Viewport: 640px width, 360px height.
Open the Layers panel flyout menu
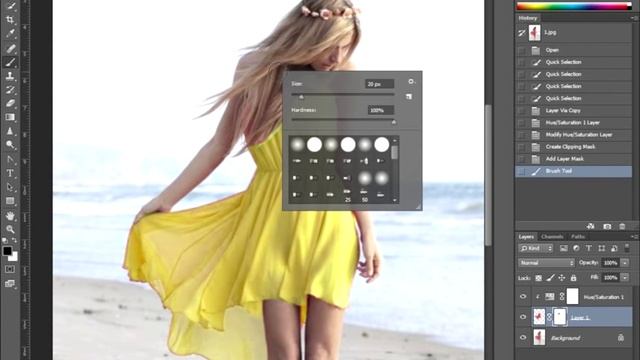coord(634,237)
